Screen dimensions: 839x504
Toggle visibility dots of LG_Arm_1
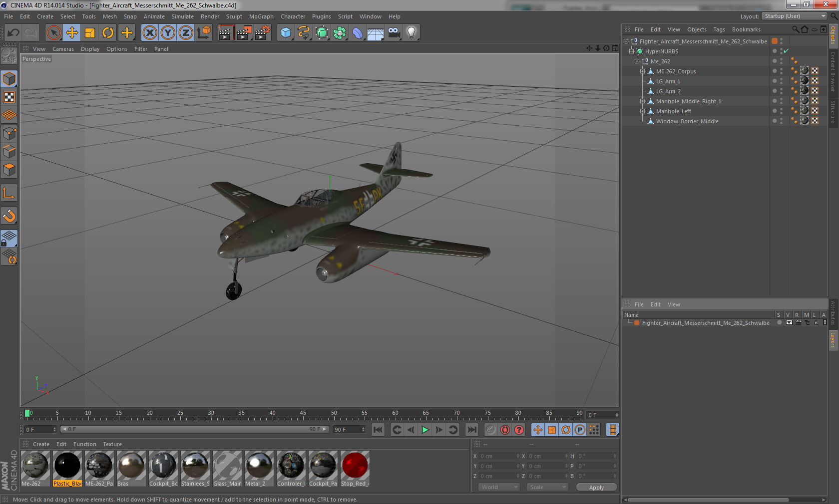click(x=781, y=81)
